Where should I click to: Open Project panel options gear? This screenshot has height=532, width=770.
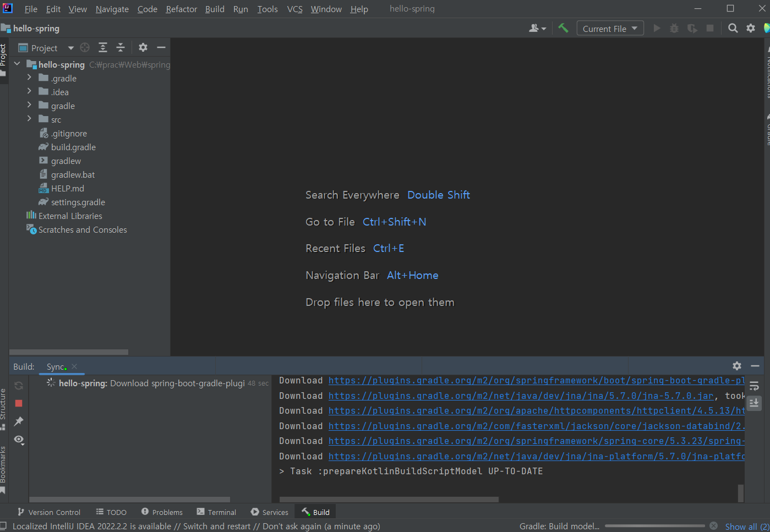(143, 47)
